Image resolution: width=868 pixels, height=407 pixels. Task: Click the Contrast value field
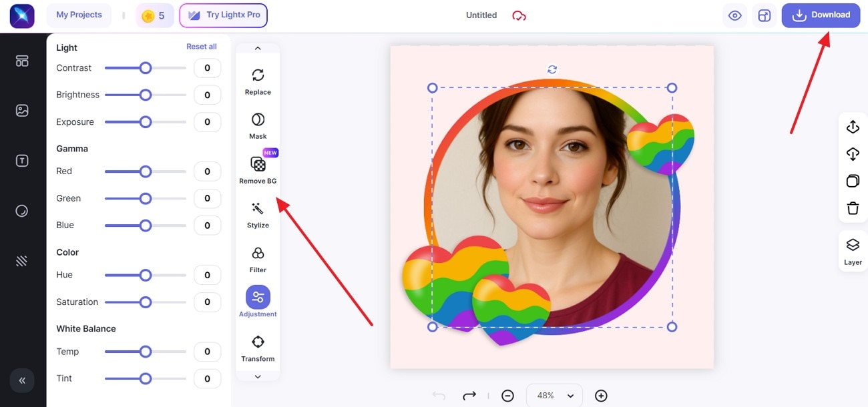pyautogui.click(x=207, y=68)
